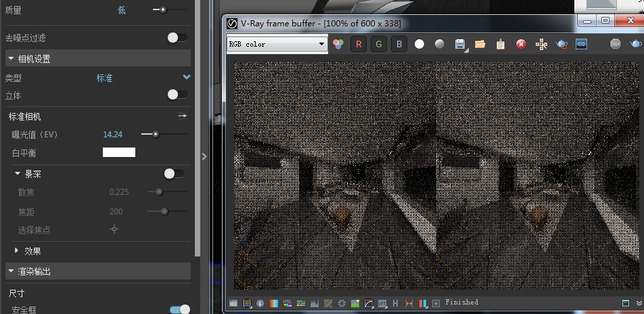The width and height of the screenshot is (644, 314).
Task: Switch to alpha channel white circle
Action: [x=419, y=44]
